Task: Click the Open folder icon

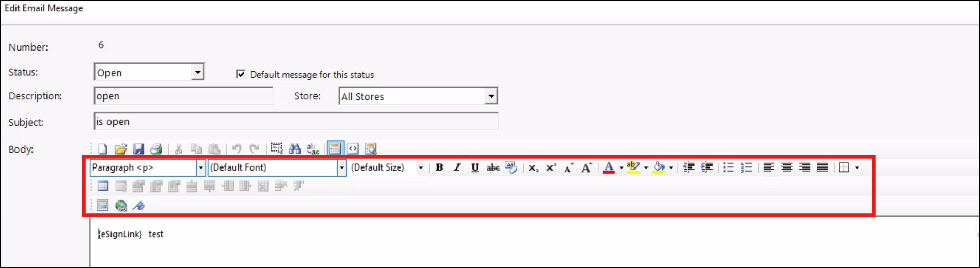Action: click(x=120, y=149)
